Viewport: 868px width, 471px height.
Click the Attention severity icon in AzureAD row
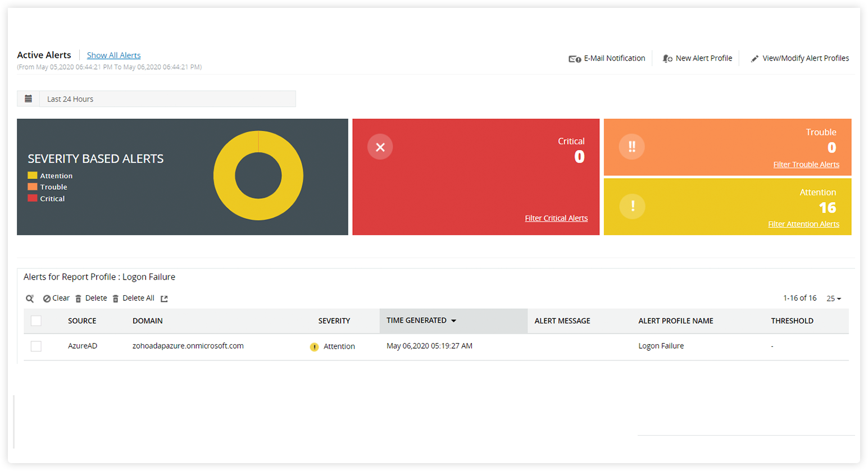pyautogui.click(x=314, y=347)
